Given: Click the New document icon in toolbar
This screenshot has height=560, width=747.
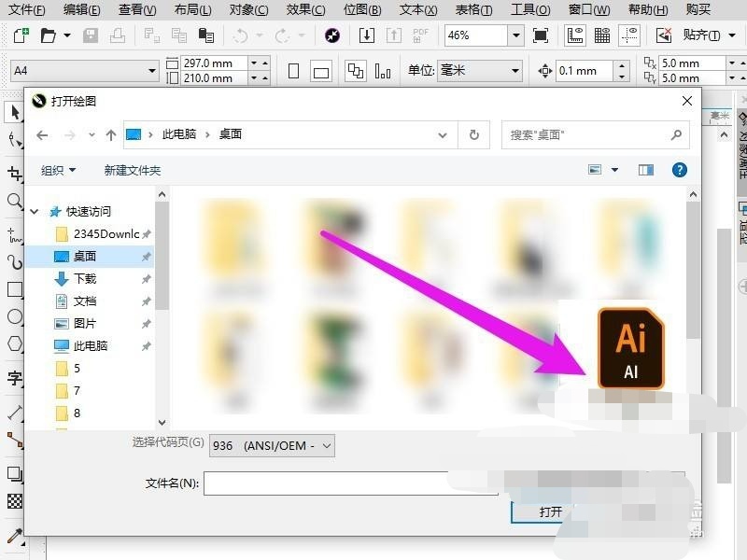Looking at the screenshot, I should (21, 35).
